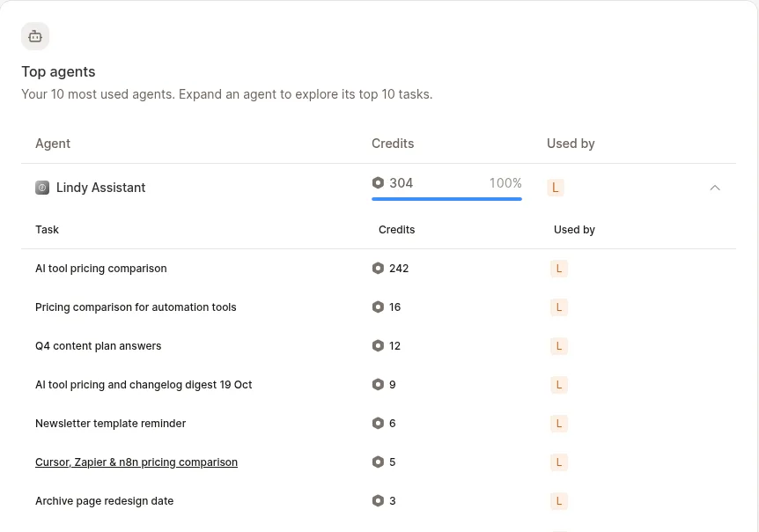
Task: Select the AI tool pricing comparison task
Action: coord(101,269)
